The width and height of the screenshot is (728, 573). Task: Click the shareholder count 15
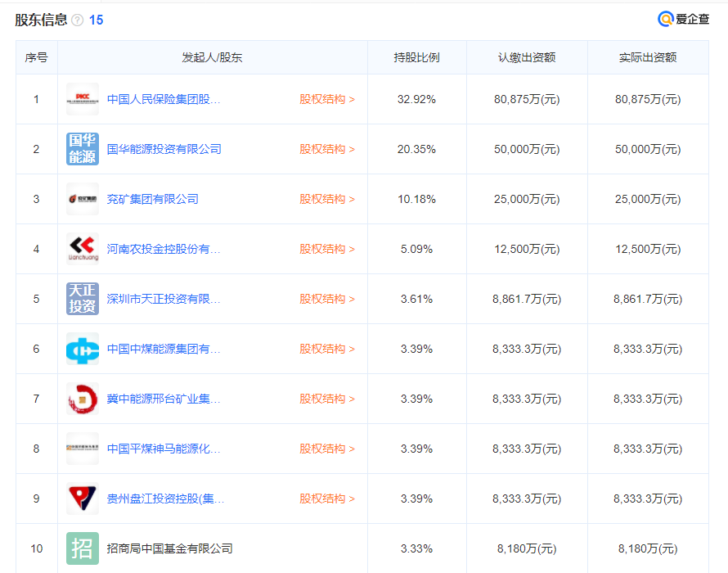point(96,20)
